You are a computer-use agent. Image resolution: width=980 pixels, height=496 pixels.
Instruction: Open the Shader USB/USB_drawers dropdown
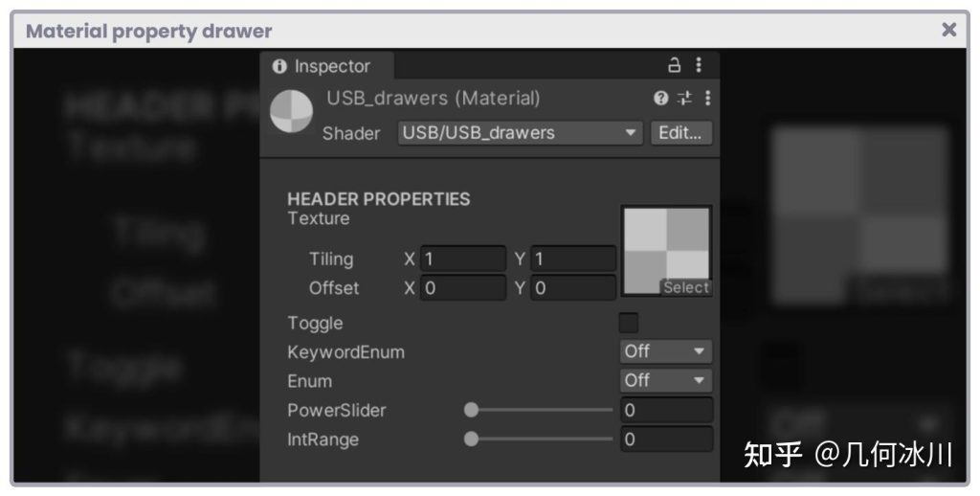pos(520,132)
